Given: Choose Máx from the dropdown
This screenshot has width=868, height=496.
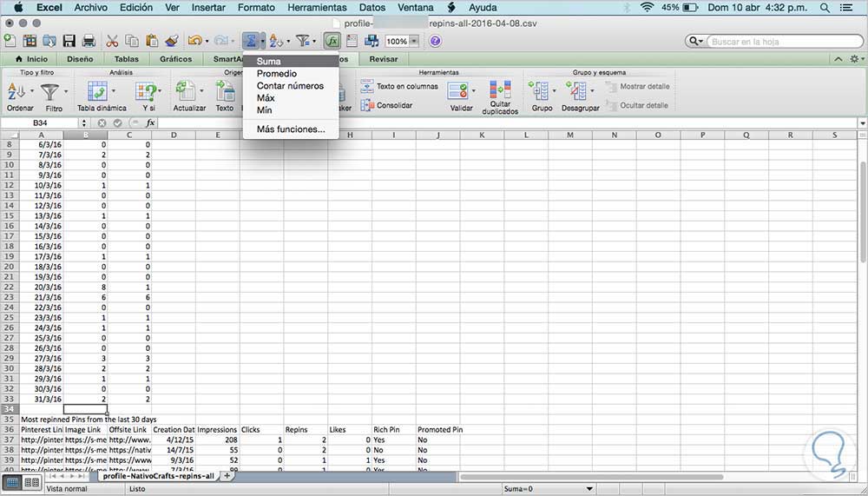Looking at the screenshot, I should (291, 98).
